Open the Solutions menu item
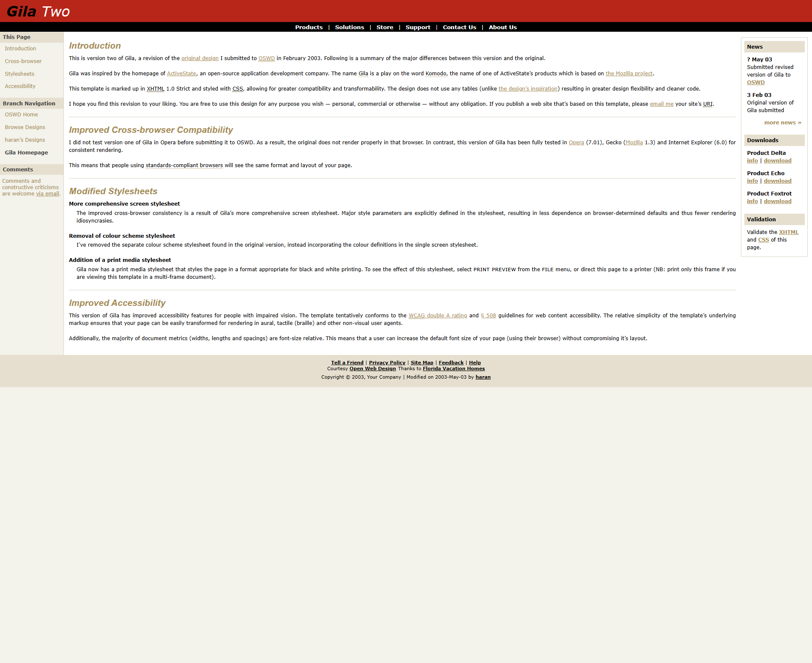Viewport: 812px width, 663px height. [x=349, y=27]
